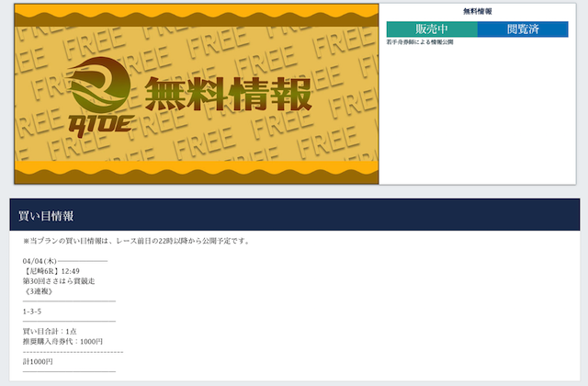Click the 買い目情報 section header

click(295, 215)
